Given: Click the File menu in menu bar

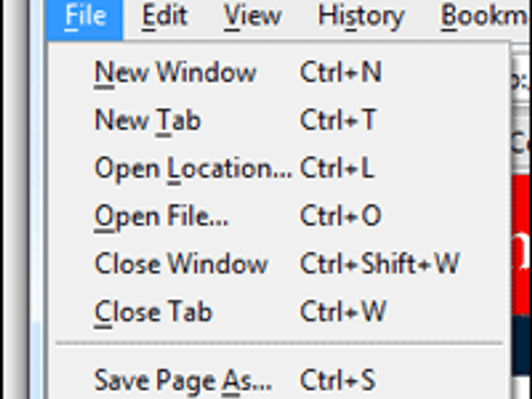Looking at the screenshot, I should (85, 16).
